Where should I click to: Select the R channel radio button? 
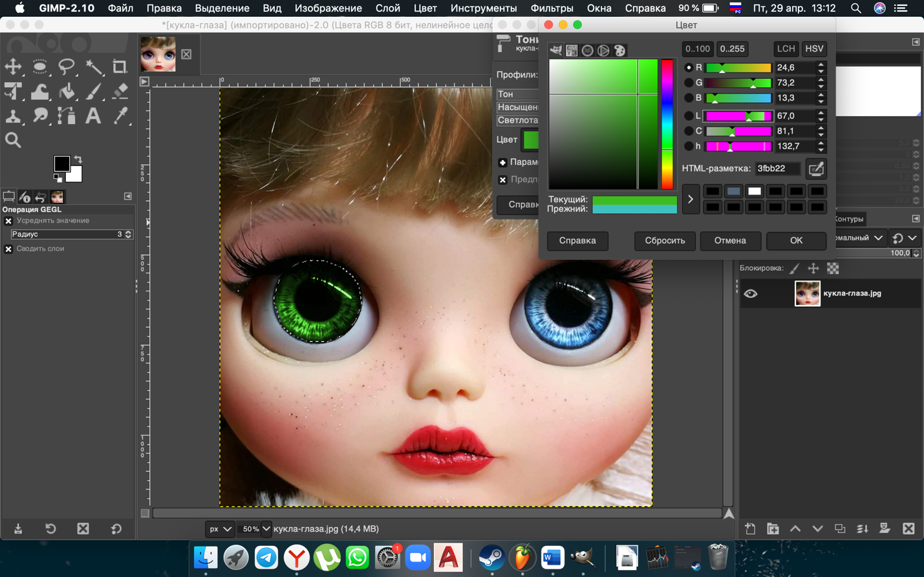click(689, 67)
